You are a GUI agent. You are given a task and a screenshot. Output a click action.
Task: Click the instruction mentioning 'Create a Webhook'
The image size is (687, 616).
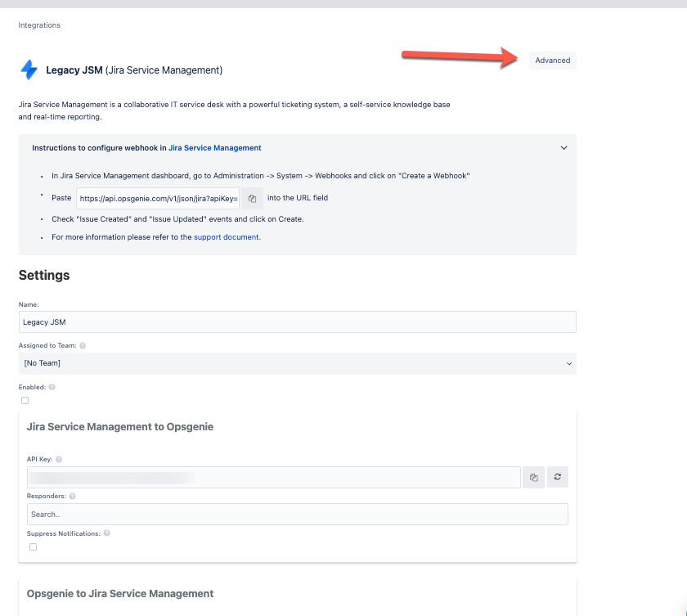point(261,176)
